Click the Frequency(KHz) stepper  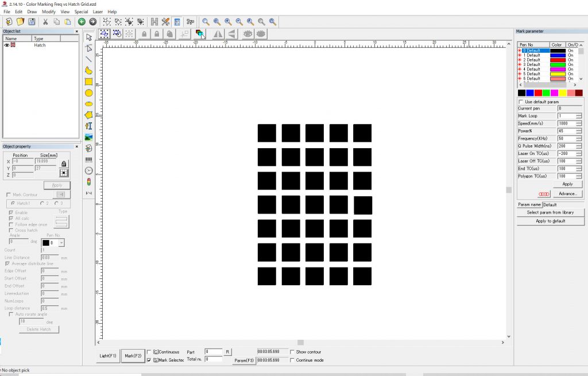pyautogui.click(x=579, y=139)
